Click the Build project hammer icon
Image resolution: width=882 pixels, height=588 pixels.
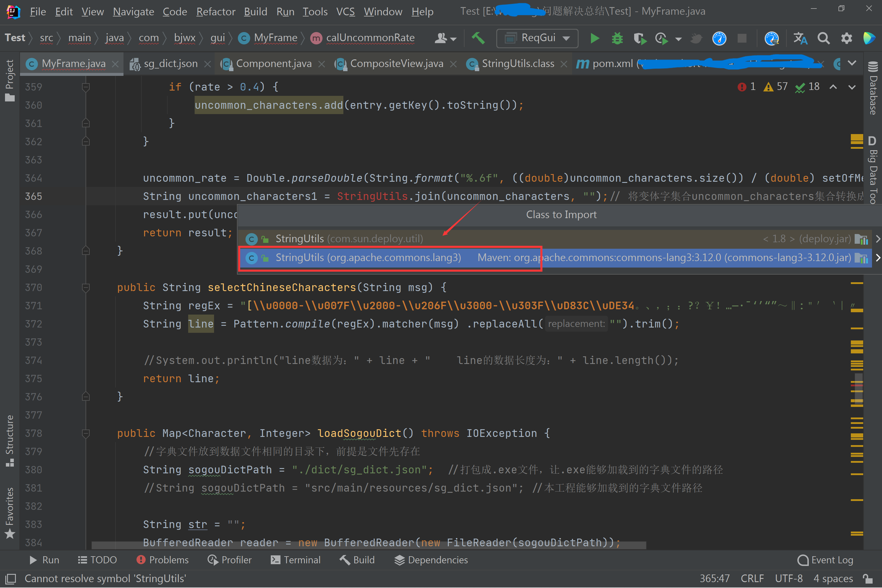[x=478, y=38]
